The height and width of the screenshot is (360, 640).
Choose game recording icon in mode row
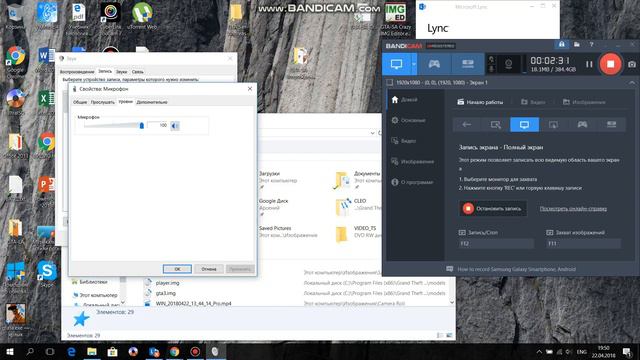click(x=582, y=124)
